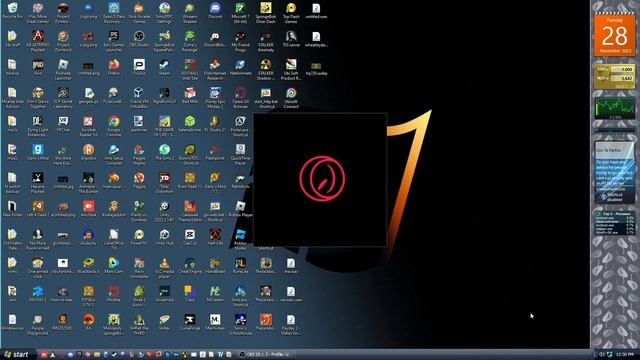This screenshot has width=640, height=360.
Task: Click the Steam desktop icon
Action: pyautogui.click(x=164, y=68)
